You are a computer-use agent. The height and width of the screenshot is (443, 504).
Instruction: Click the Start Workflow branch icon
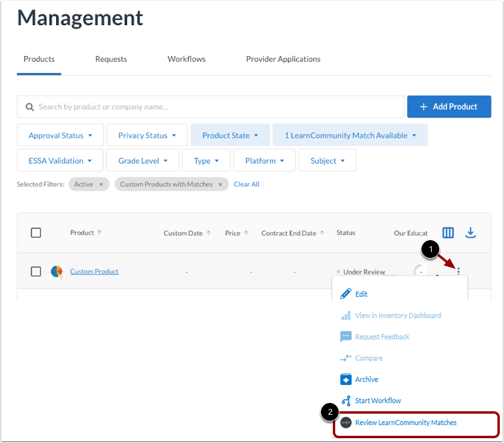click(346, 400)
